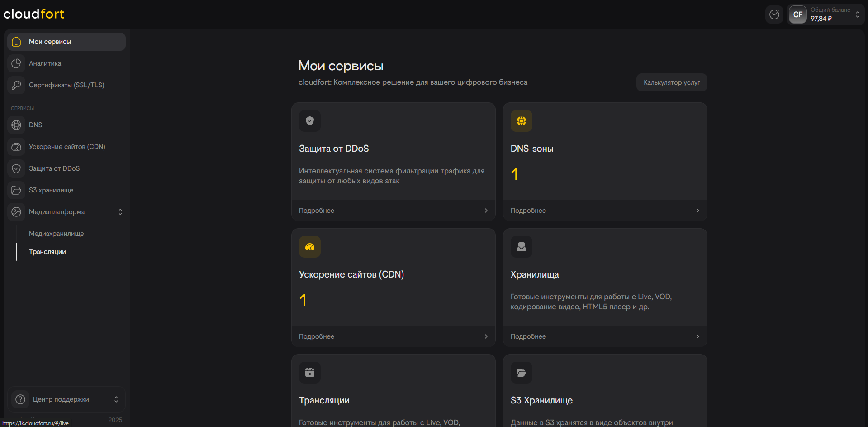Viewport: 868px width, 427px height.
Task: Click the yellow globe DNS-зоны icon
Action: [x=522, y=121]
